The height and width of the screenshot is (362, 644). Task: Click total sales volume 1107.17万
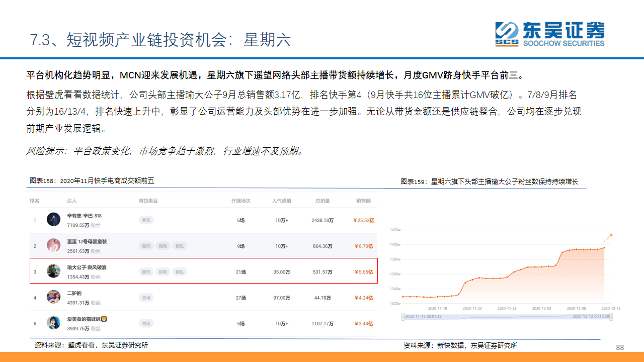point(323,324)
